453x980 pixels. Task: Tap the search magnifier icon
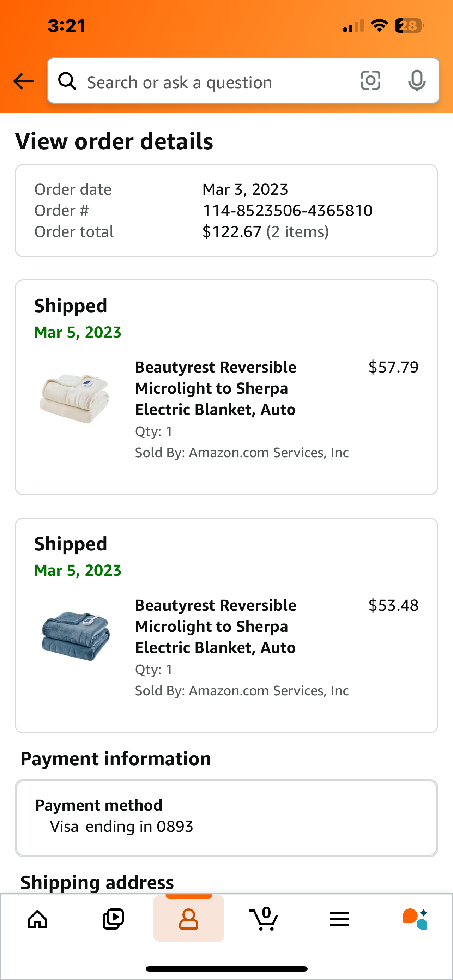(x=67, y=81)
